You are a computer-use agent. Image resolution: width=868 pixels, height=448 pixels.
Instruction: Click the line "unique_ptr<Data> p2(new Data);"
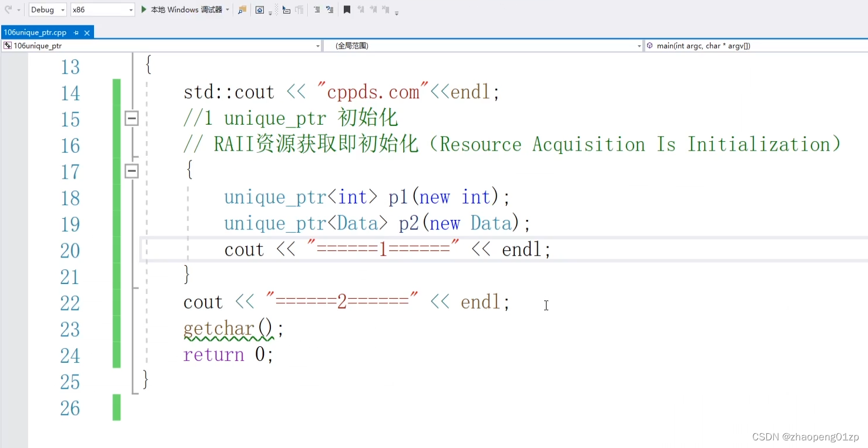point(377,223)
